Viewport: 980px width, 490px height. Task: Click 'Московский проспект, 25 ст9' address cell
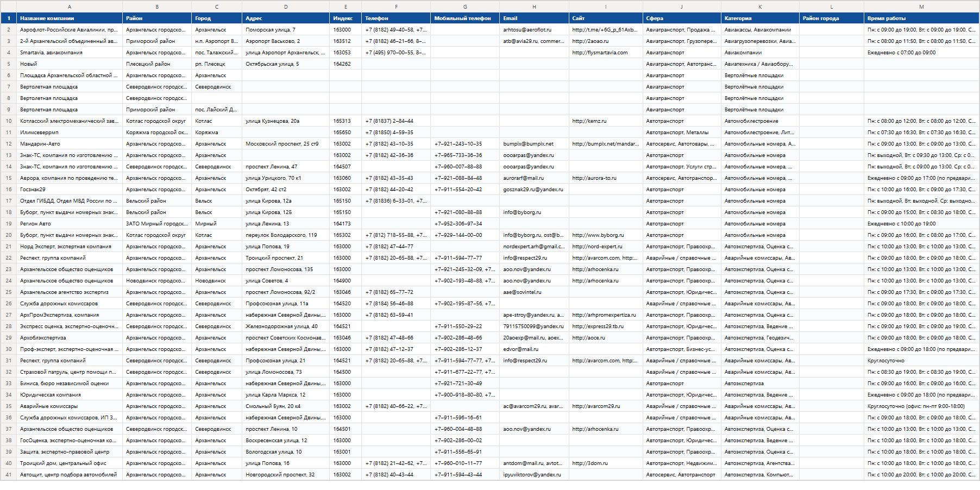point(286,144)
